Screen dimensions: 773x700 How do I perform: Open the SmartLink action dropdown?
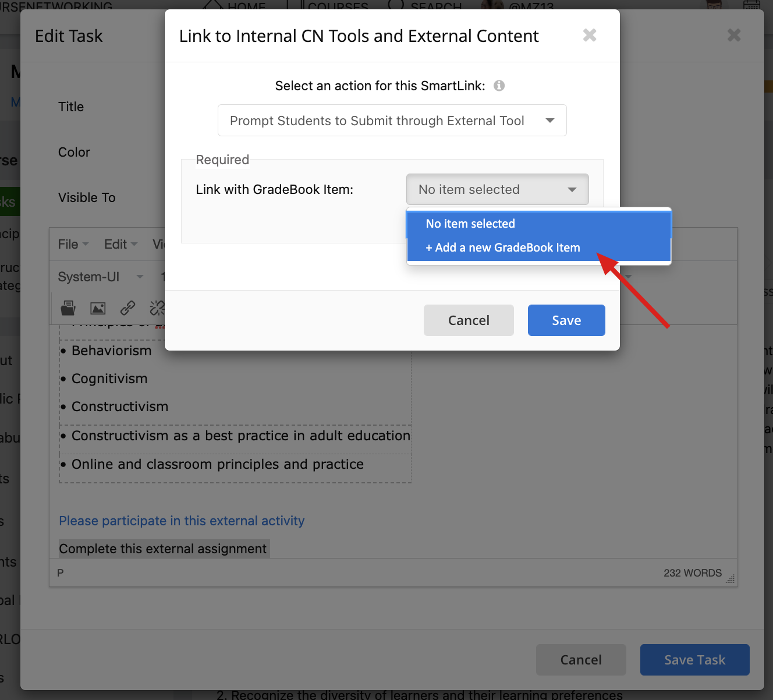pyautogui.click(x=392, y=121)
